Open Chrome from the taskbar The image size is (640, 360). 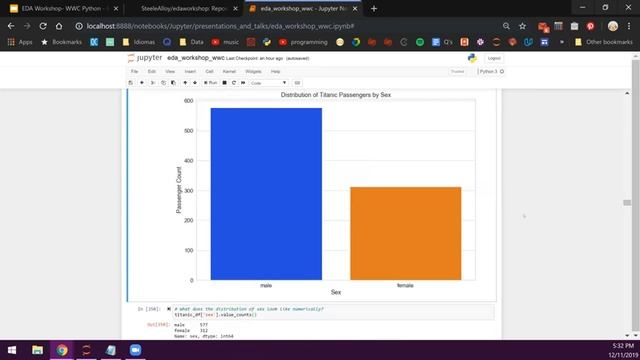click(62, 350)
